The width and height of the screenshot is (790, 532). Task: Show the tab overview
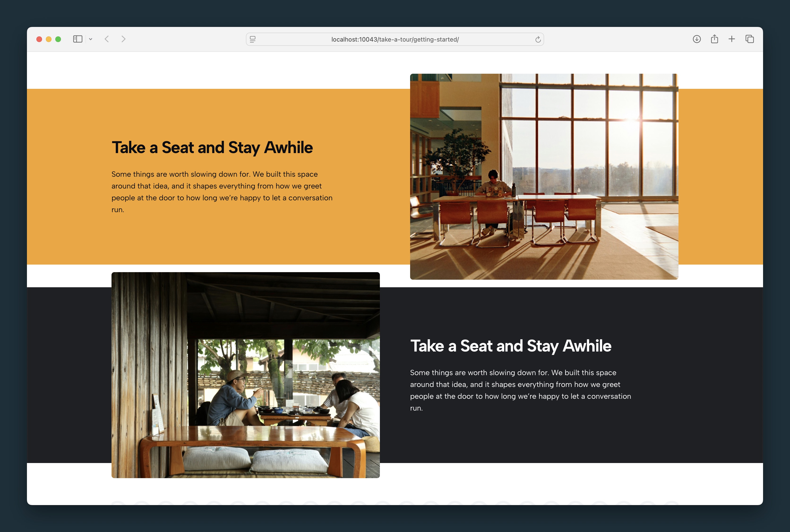(x=750, y=39)
